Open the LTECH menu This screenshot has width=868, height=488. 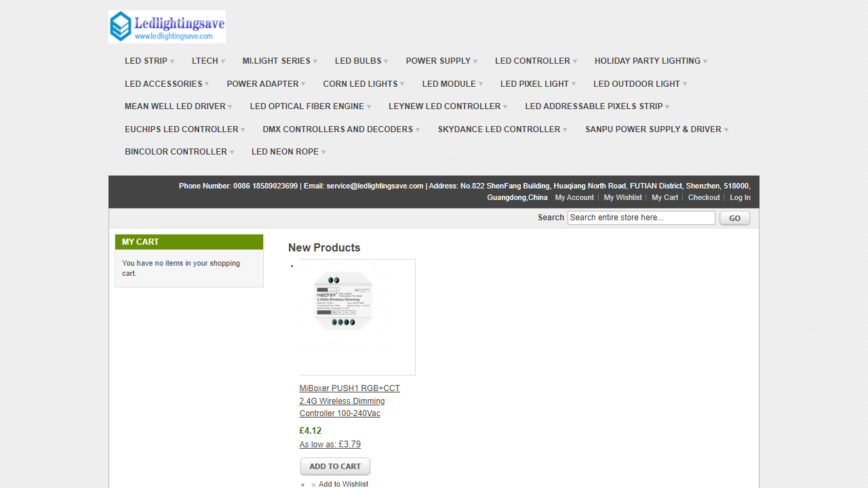[x=209, y=61]
